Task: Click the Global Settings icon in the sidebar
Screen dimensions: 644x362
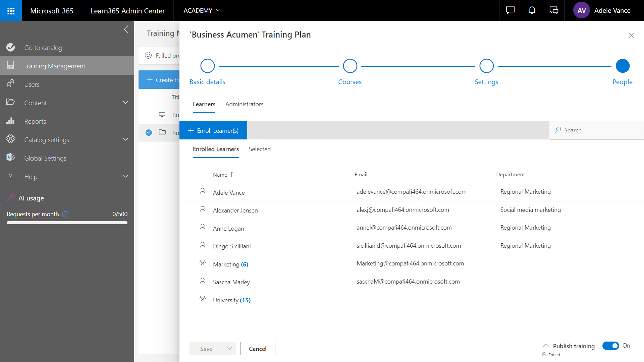Action: (10, 158)
